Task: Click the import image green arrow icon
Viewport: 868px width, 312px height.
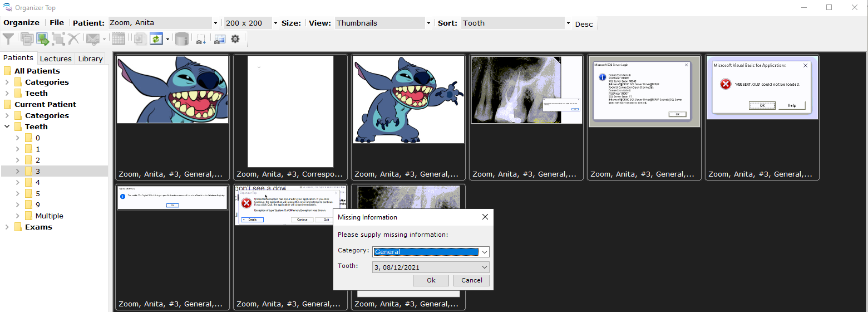Action: pos(42,39)
